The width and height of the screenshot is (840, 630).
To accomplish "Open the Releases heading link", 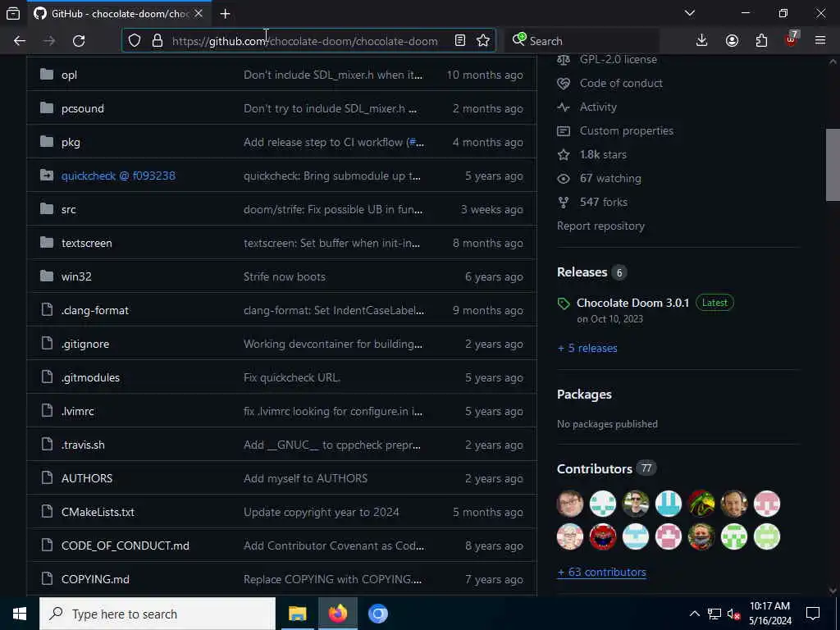I will click(582, 272).
